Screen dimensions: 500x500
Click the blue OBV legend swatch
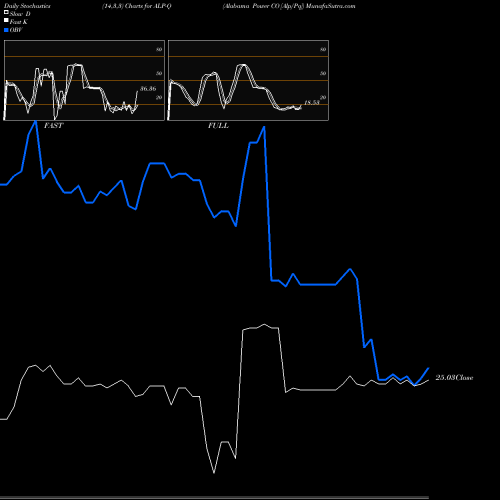point(6,30)
